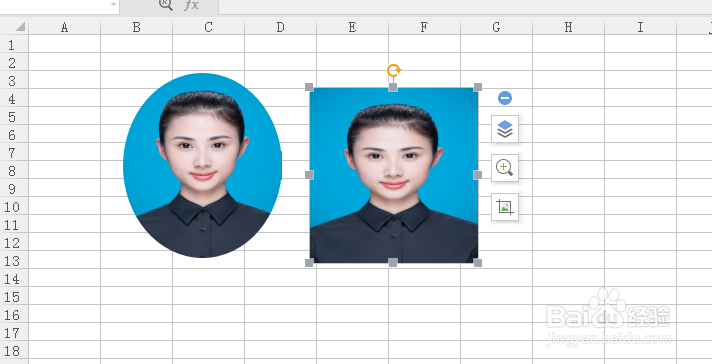Screen dimensions: 712x364
Task: Select row 3 header
Action: (14, 80)
